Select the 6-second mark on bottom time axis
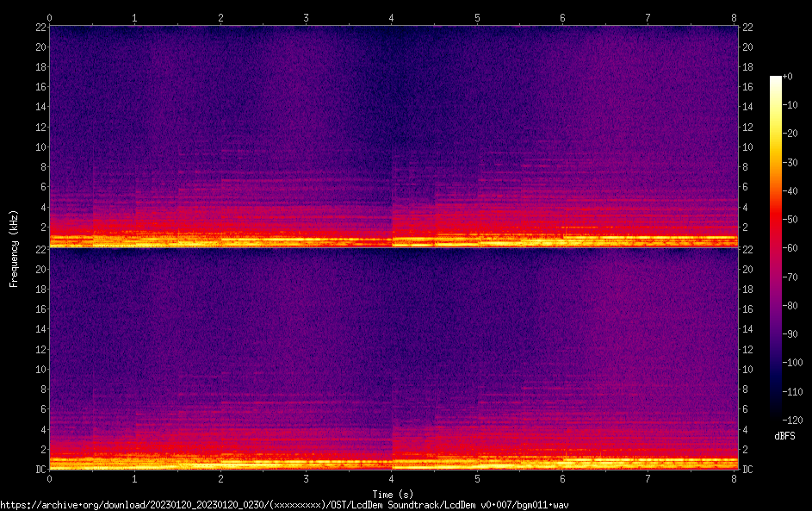This screenshot has height=511, width=812. click(563, 478)
